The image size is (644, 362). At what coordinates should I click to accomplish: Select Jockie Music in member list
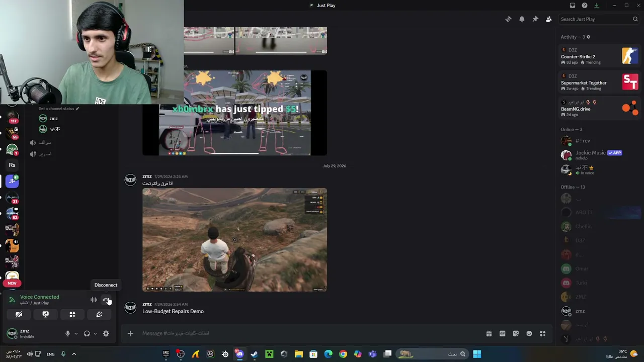[599, 155]
